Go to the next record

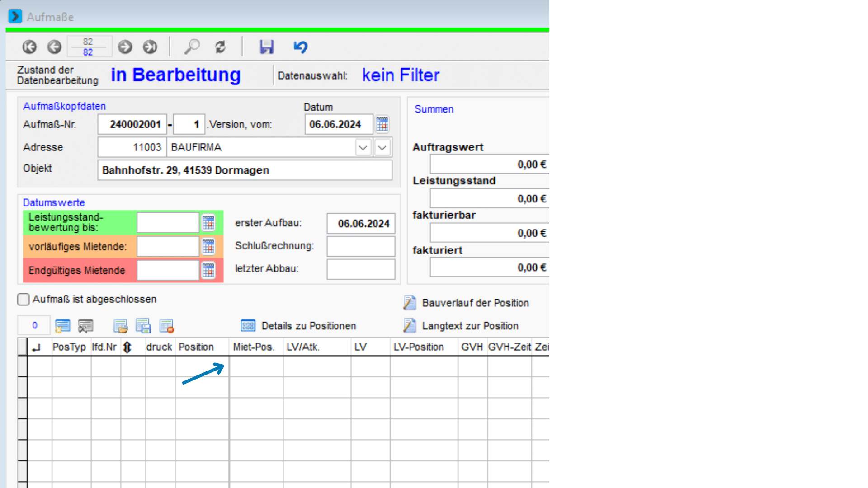[x=125, y=47]
